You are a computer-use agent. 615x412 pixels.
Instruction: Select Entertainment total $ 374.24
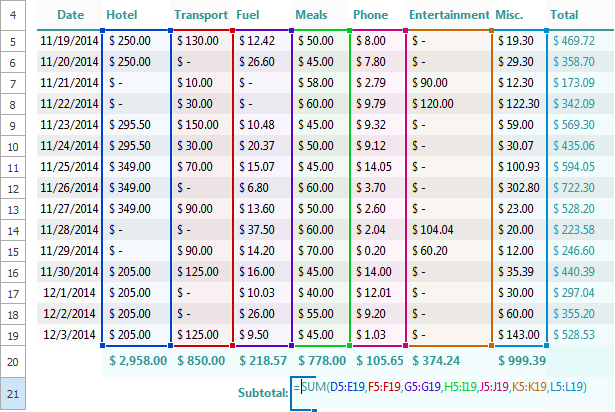[x=436, y=361]
